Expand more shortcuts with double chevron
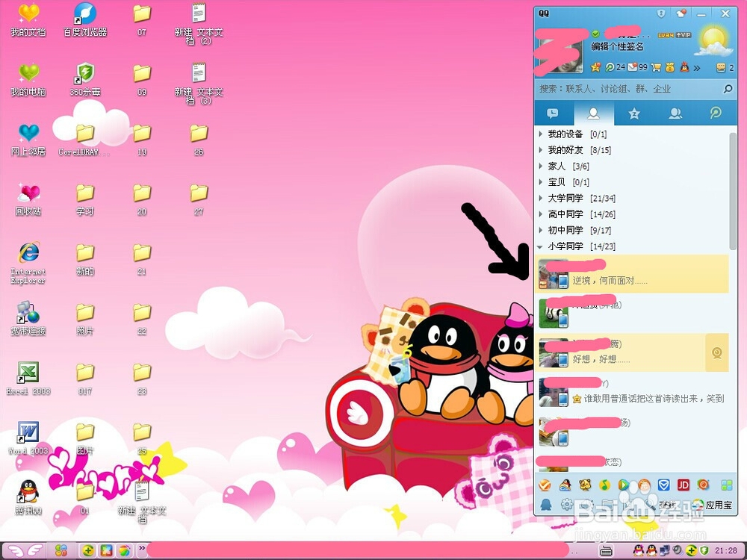This screenshot has width=747, height=560. (697, 68)
